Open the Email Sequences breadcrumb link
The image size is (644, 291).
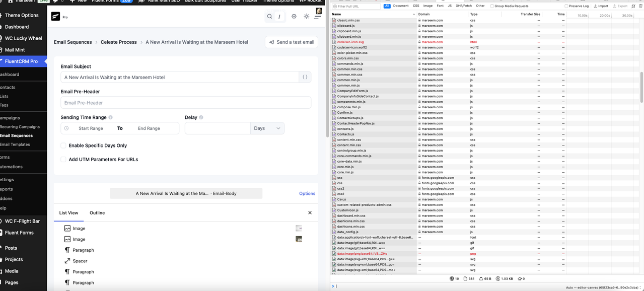73,42
